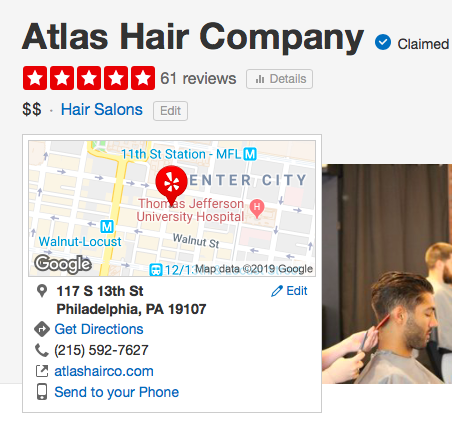Open the Hair Salons category link
Screen dimensions: 452x422
(x=102, y=109)
